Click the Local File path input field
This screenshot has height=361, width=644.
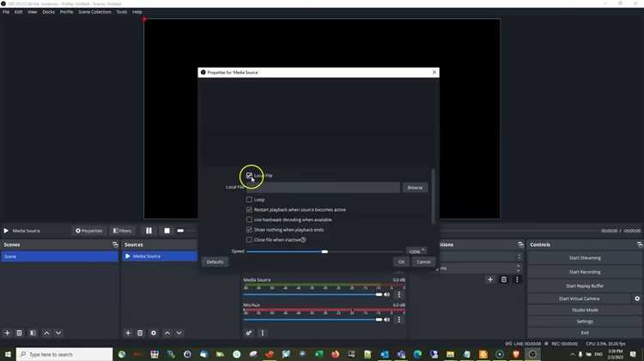click(x=323, y=188)
